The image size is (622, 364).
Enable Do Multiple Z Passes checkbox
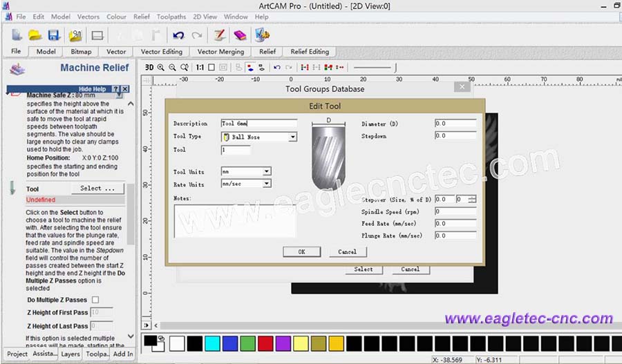pos(95,300)
